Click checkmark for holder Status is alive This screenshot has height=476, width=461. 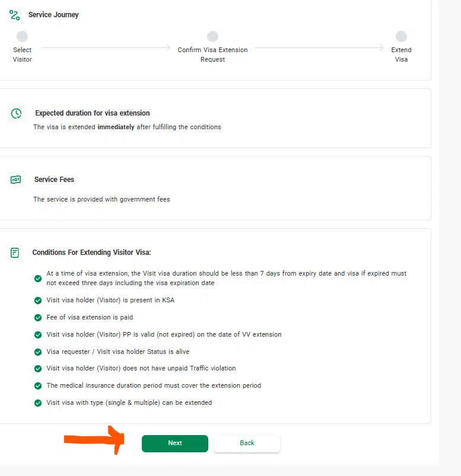pyautogui.click(x=38, y=352)
